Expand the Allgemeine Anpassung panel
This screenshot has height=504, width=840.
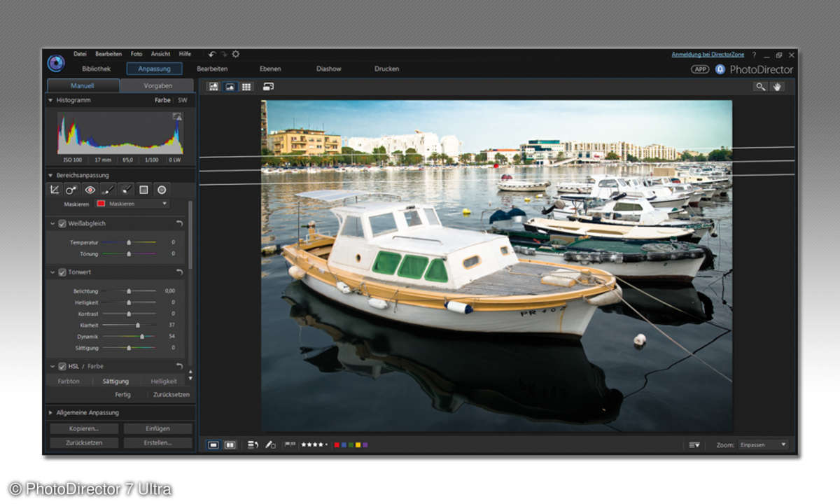point(50,412)
